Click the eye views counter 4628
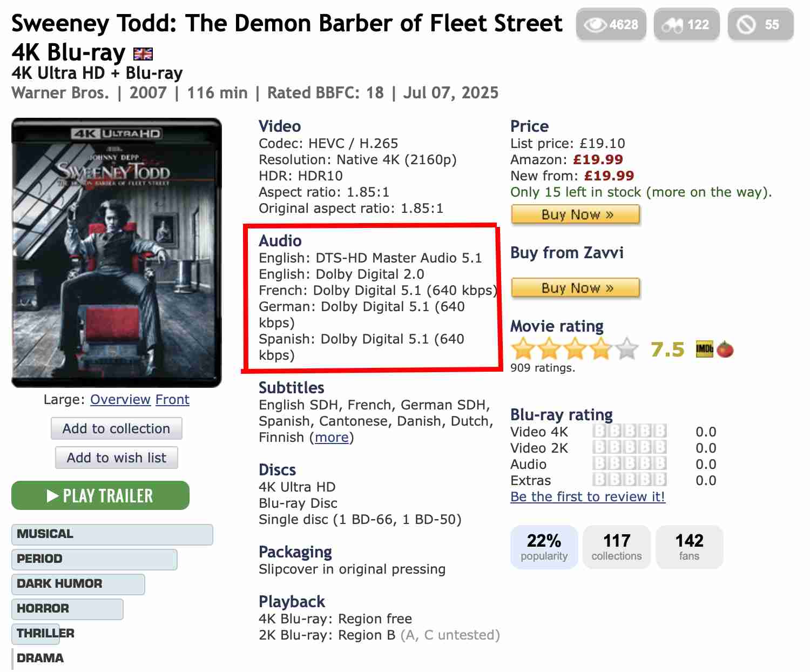Viewport: 810px width, 672px height. pyautogui.click(x=611, y=25)
